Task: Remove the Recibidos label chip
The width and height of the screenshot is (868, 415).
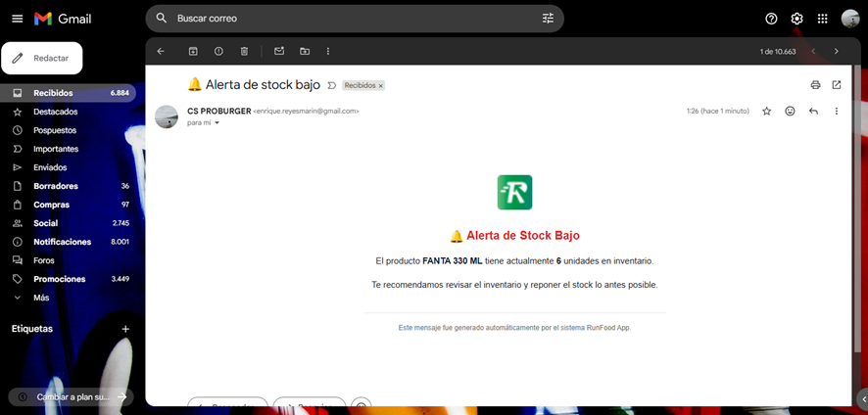Action: (380, 86)
